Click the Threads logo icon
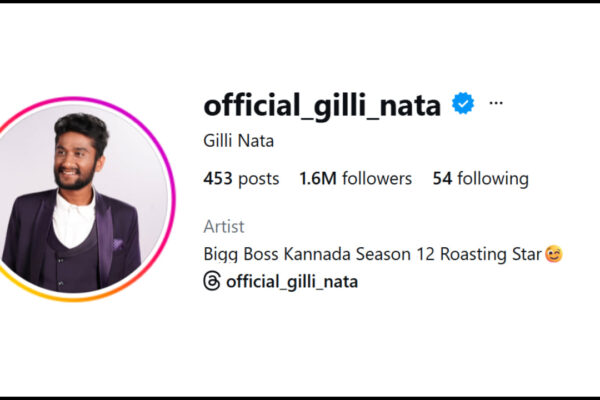Image resolution: width=600 pixels, height=400 pixels. [x=212, y=281]
